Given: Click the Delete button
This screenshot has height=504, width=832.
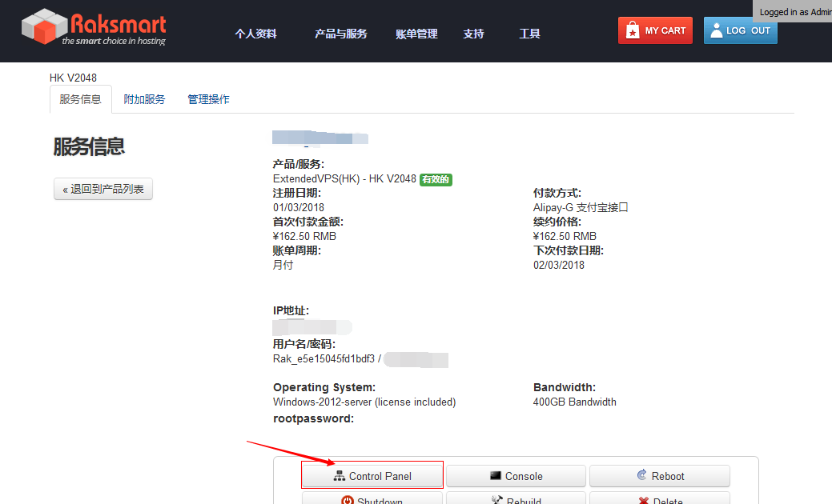Looking at the screenshot, I should coord(660,498).
